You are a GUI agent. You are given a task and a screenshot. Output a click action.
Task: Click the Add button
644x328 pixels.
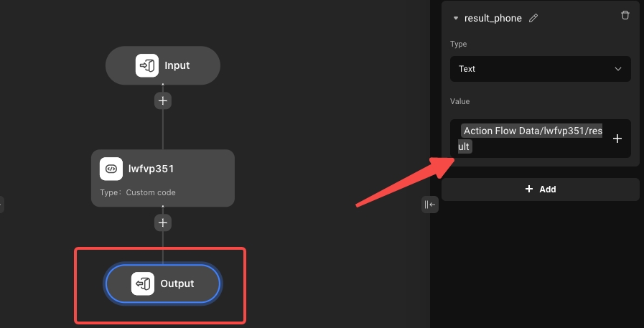point(540,189)
